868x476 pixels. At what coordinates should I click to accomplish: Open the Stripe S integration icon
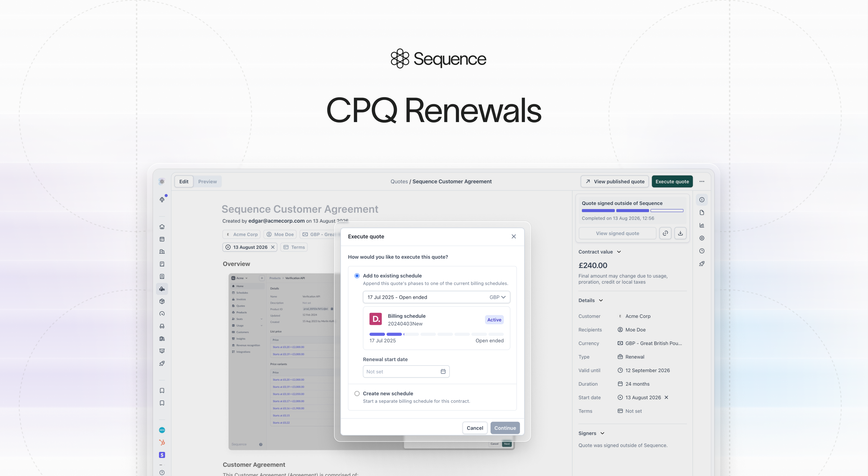[x=162, y=455]
